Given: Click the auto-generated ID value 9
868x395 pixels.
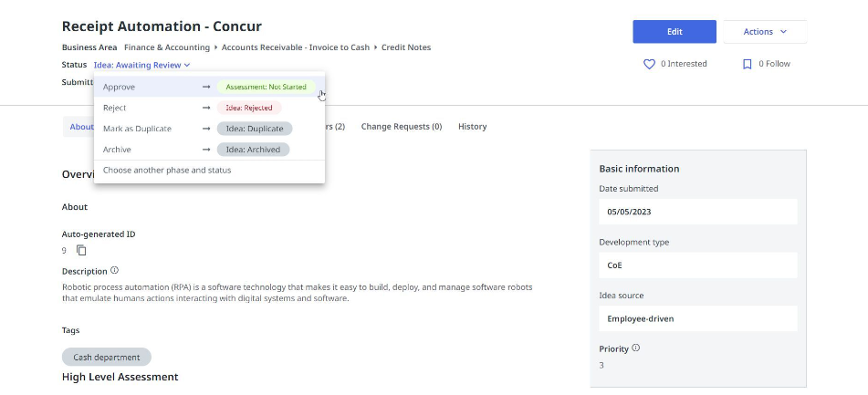Looking at the screenshot, I should click(x=64, y=251).
